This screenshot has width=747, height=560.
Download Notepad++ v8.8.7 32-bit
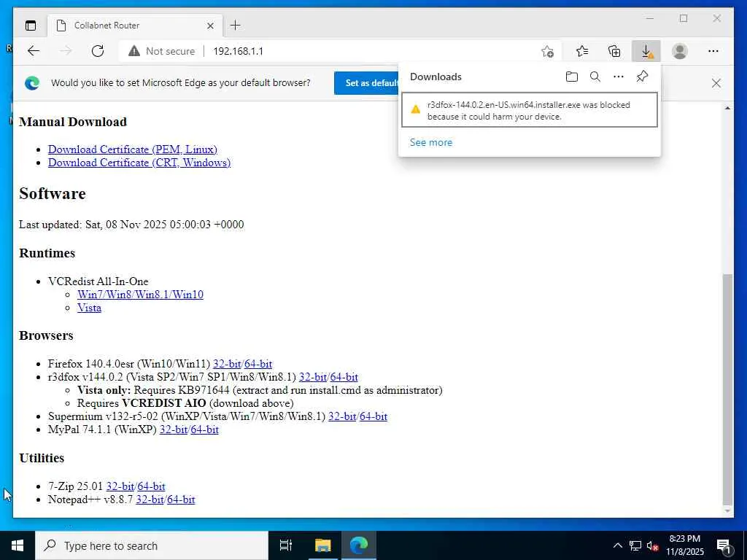tap(150, 499)
